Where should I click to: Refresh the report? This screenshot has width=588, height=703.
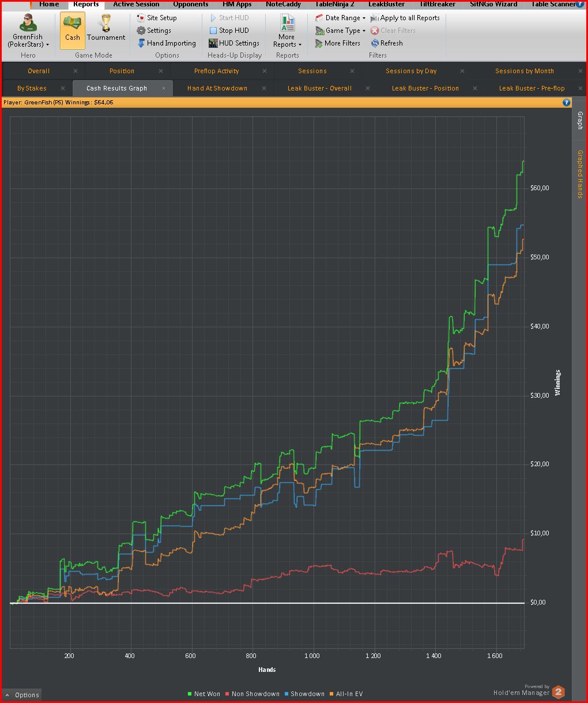click(x=387, y=43)
